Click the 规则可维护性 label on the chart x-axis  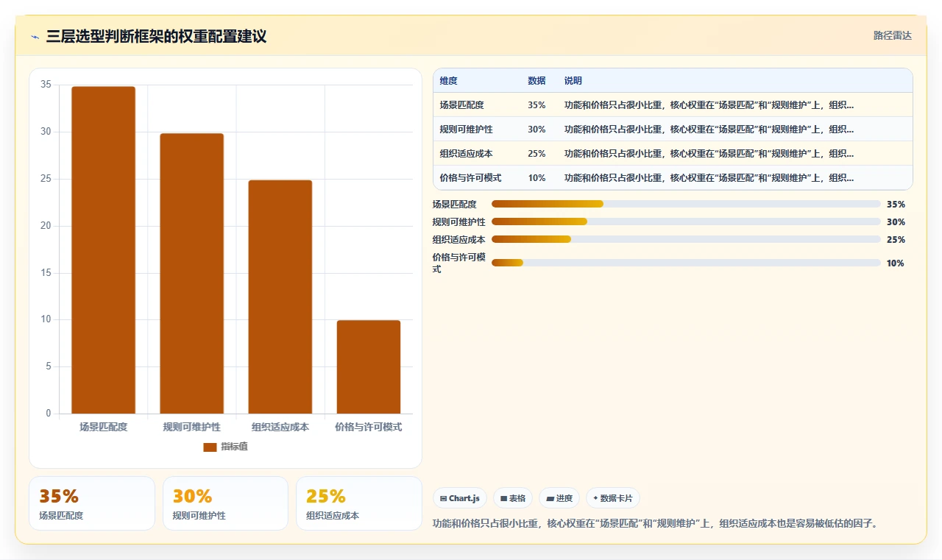(192, 427)
